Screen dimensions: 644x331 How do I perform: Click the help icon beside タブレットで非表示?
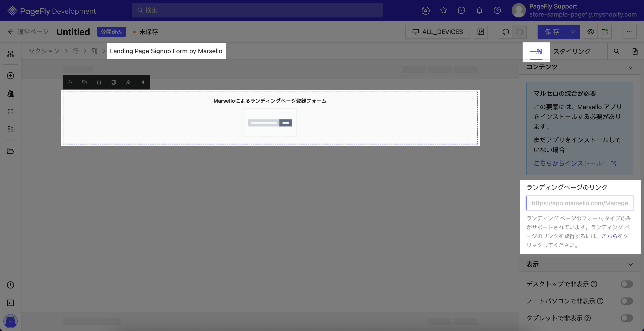[588, 318]
